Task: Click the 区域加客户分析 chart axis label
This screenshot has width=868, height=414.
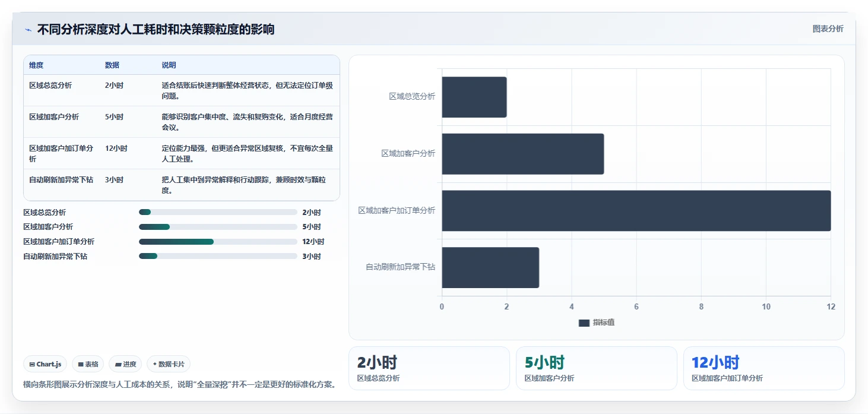Action: (408, 153)
